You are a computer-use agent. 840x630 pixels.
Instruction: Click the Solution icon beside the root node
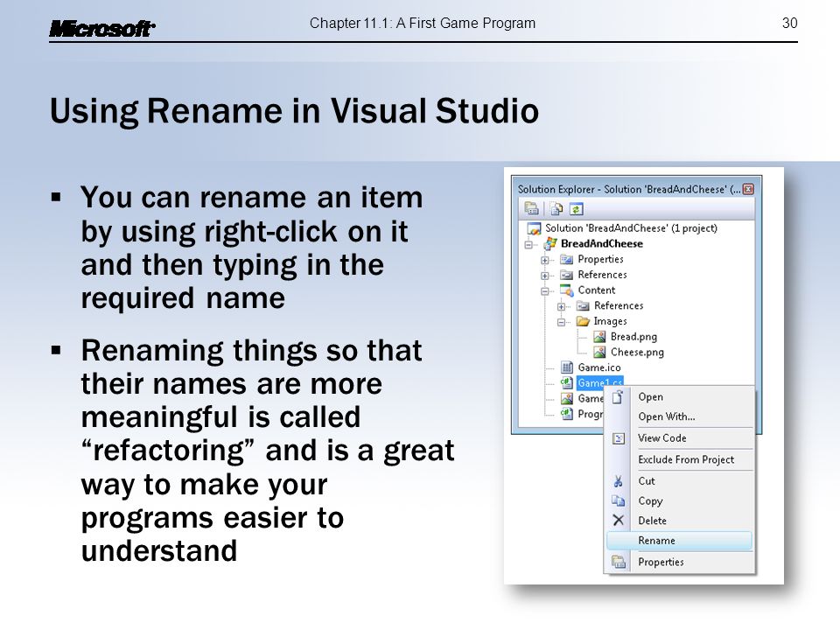point(534,228)
